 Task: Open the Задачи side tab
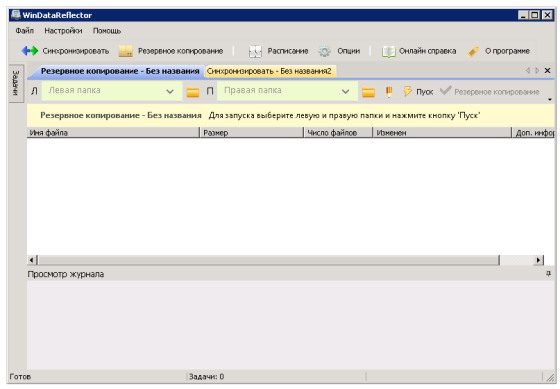pos(16,83)
